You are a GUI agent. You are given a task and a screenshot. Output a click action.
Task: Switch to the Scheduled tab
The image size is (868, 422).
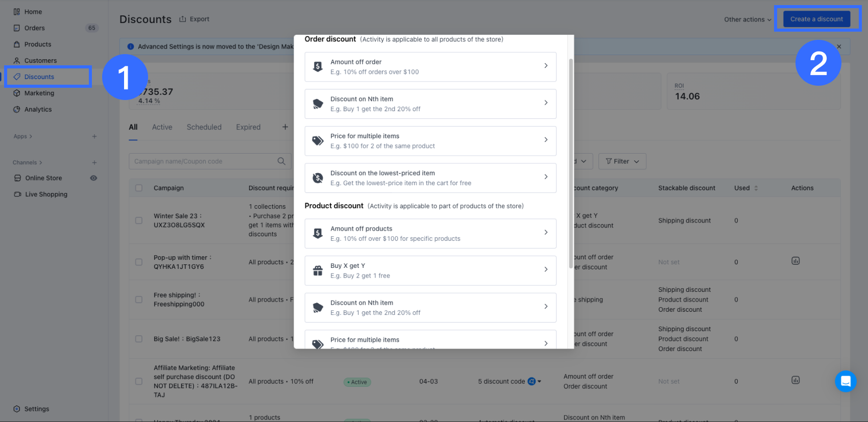tap(204, 127)
